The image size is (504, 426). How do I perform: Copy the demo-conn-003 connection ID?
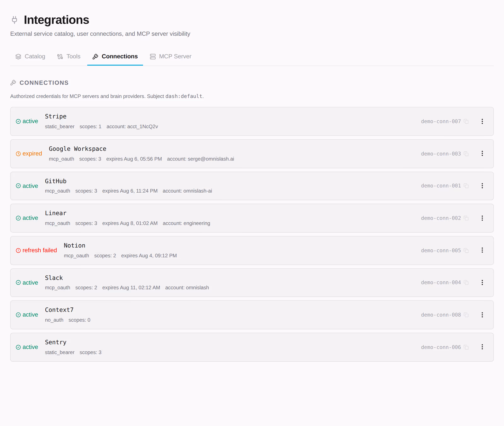pyautogui.click(x=466, y=154)
